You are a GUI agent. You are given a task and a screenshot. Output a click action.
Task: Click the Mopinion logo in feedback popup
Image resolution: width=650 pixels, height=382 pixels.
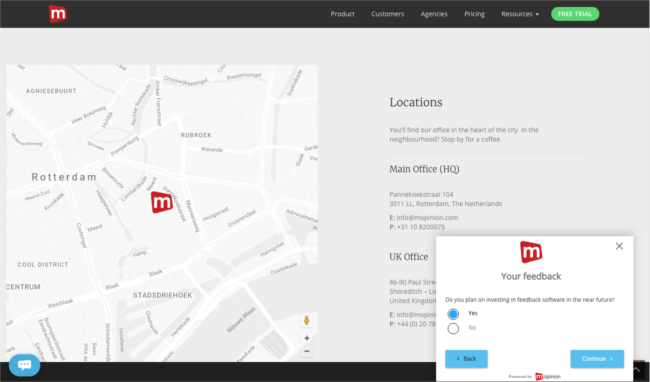531,252
